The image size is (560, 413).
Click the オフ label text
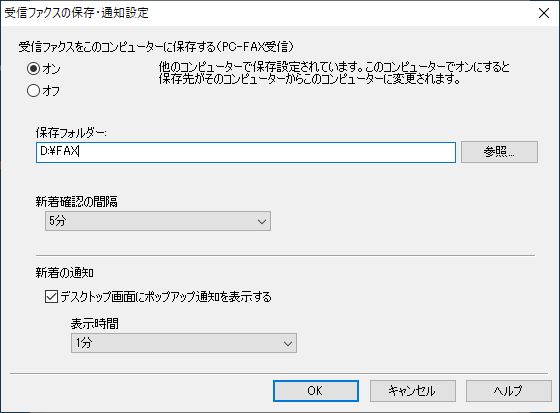click(51, 91)
